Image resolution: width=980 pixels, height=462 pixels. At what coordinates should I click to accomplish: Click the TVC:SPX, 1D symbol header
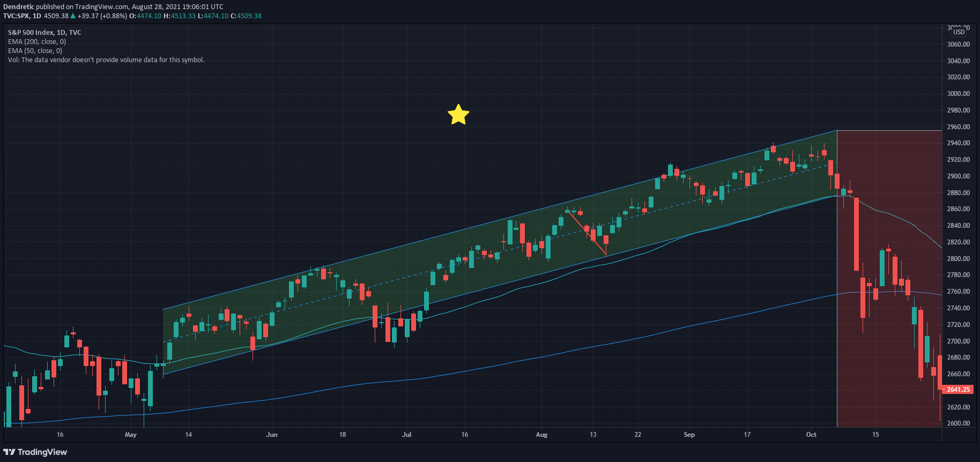click(22, 16)
